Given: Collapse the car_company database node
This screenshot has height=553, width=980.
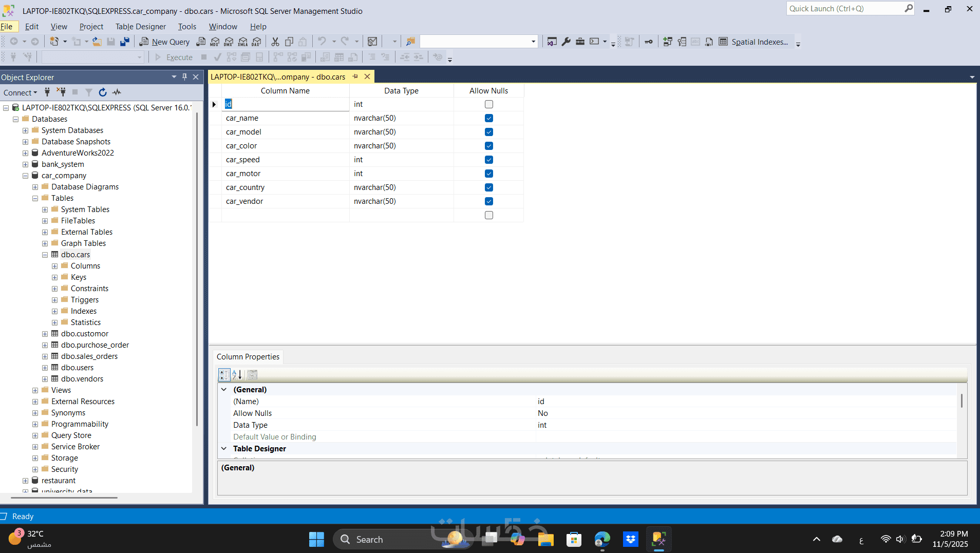Looking at the screenshot, I should coord(25,176).
